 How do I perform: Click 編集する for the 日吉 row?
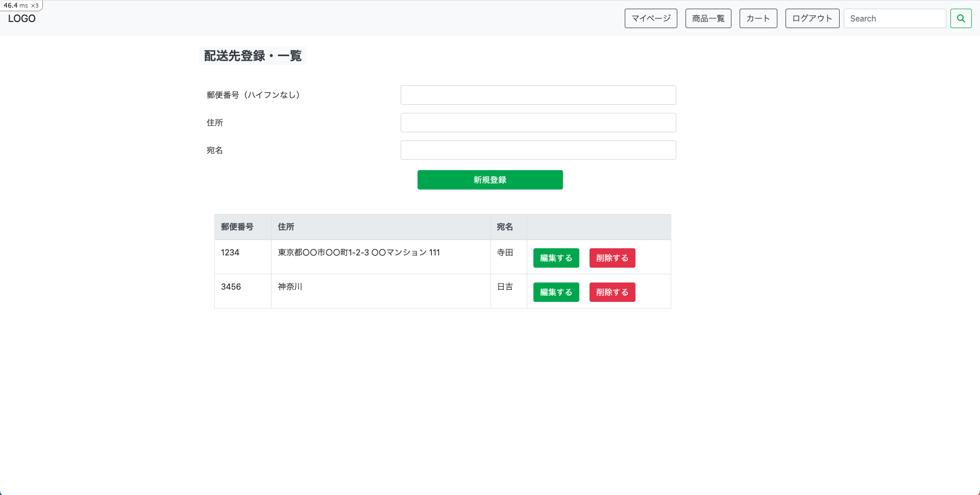(x=556, y=292)
